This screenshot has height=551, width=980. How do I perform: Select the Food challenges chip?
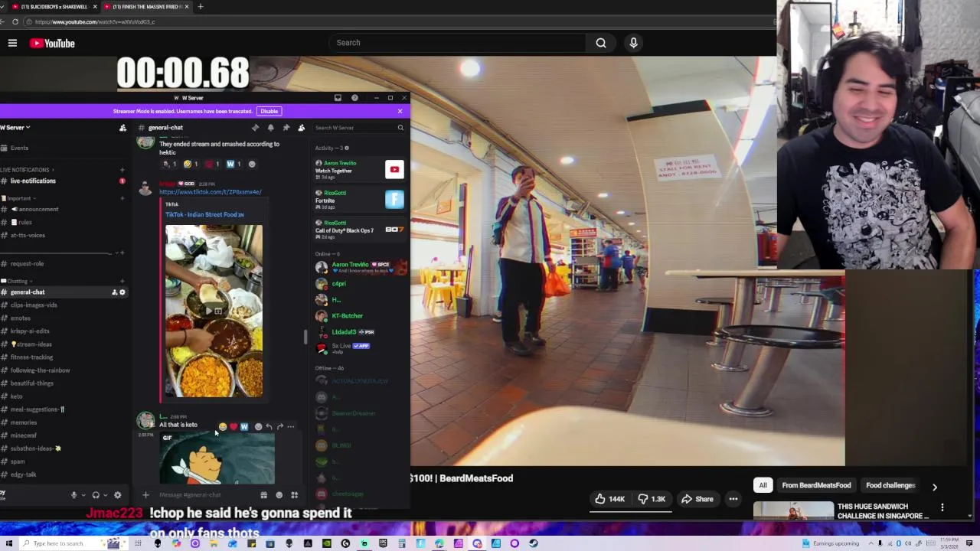coord(890,485)
